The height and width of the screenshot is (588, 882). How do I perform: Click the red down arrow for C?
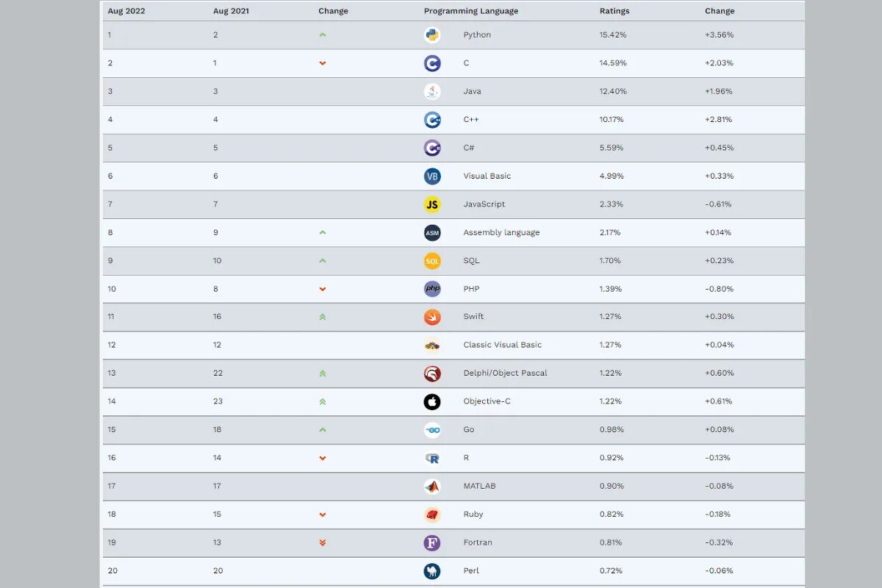(323, 63)
